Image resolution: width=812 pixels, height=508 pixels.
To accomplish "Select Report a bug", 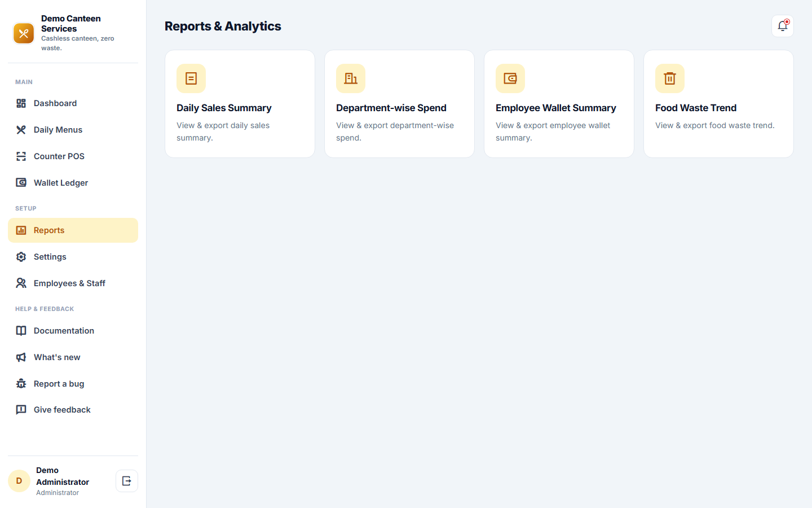I will click(73, 384).
